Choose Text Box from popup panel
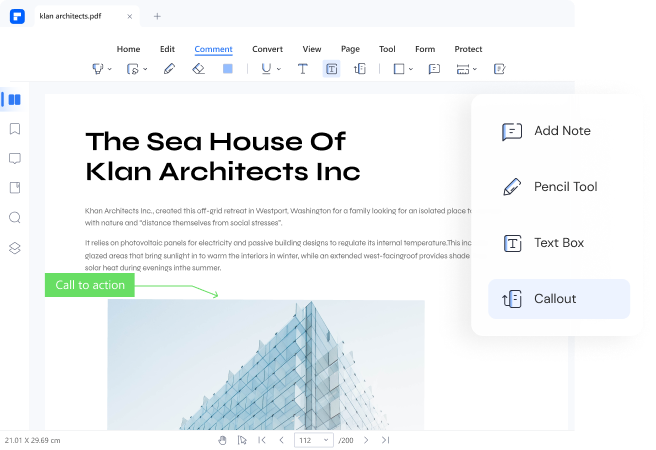This screenshot has width=656, height=450. (559, 243)
